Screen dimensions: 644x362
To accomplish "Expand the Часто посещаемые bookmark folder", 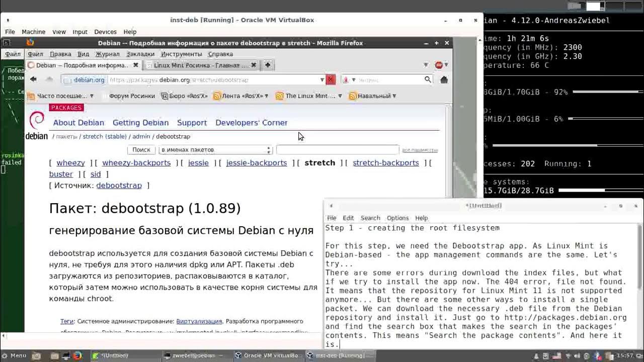I will (x=60, y=96).
